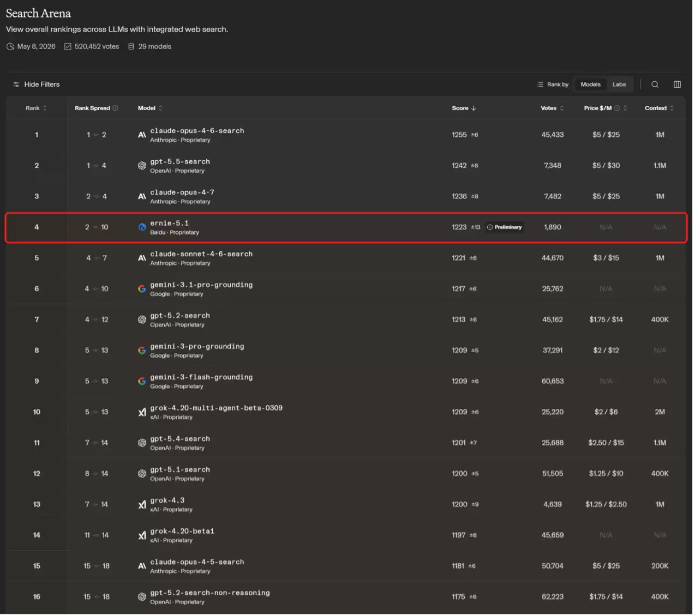Sort by the Model column header
Screen dimensions: 695x616
[151, 108]
